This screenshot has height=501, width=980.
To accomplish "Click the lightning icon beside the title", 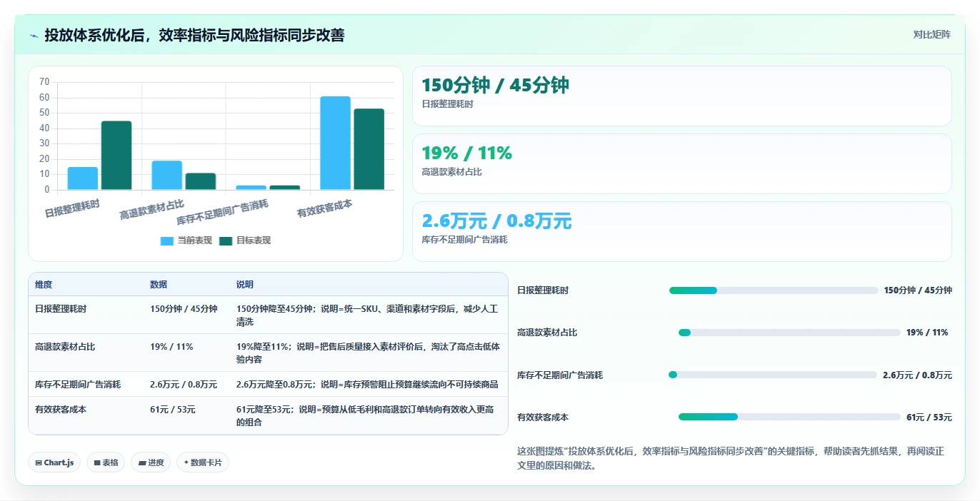I will (34, 36).
